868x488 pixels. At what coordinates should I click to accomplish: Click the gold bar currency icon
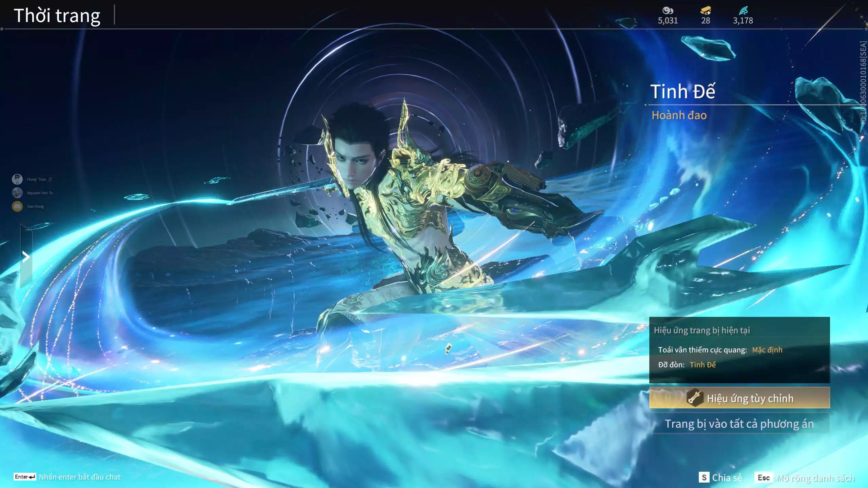click(x=706, y=11)
